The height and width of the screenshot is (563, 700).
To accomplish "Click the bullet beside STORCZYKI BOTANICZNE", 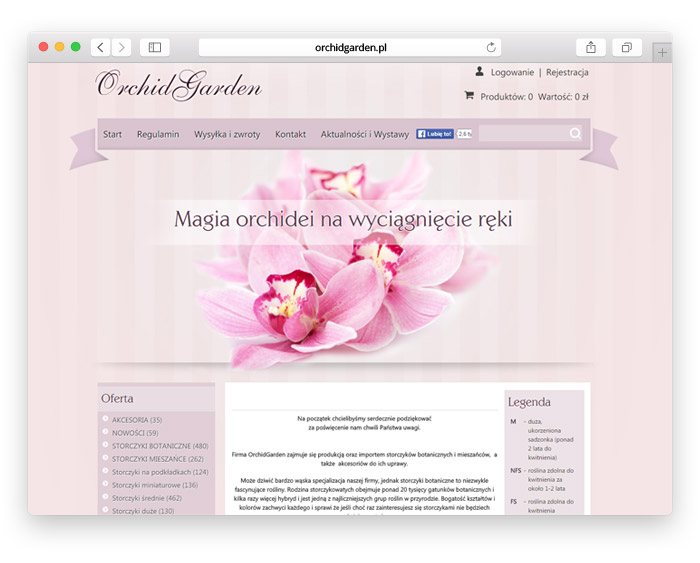I will (105, 445).
